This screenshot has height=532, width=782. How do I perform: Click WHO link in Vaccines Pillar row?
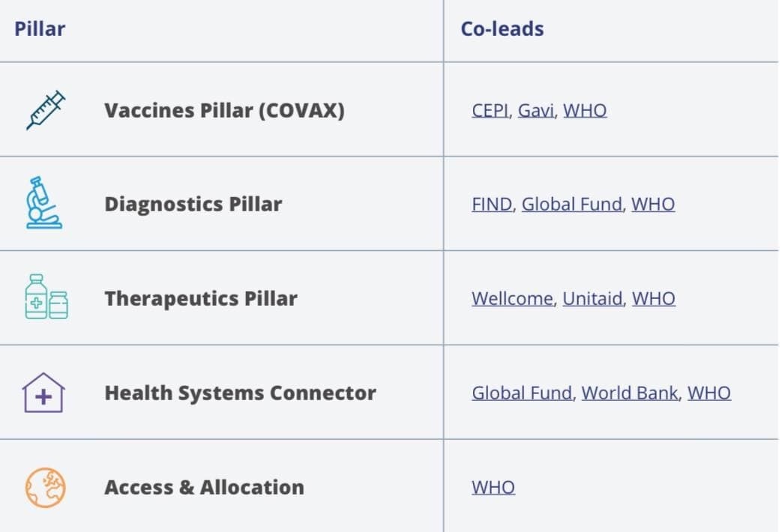coord(585,111)
